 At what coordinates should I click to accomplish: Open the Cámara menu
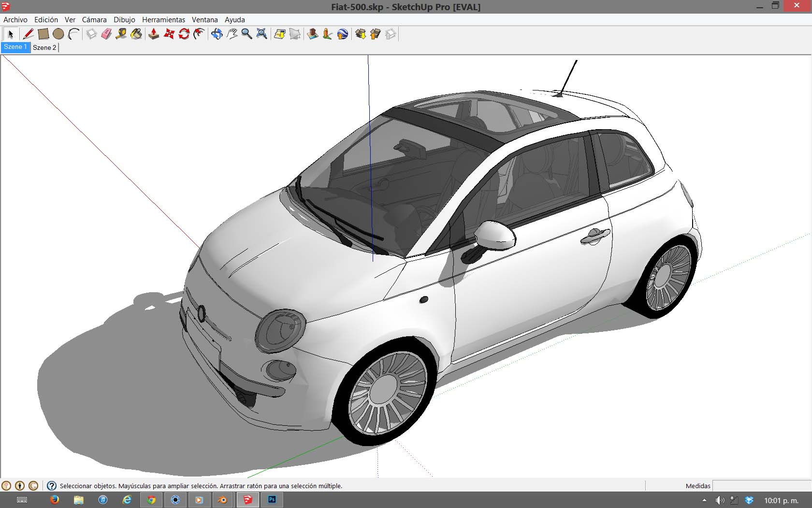(94, 20)
